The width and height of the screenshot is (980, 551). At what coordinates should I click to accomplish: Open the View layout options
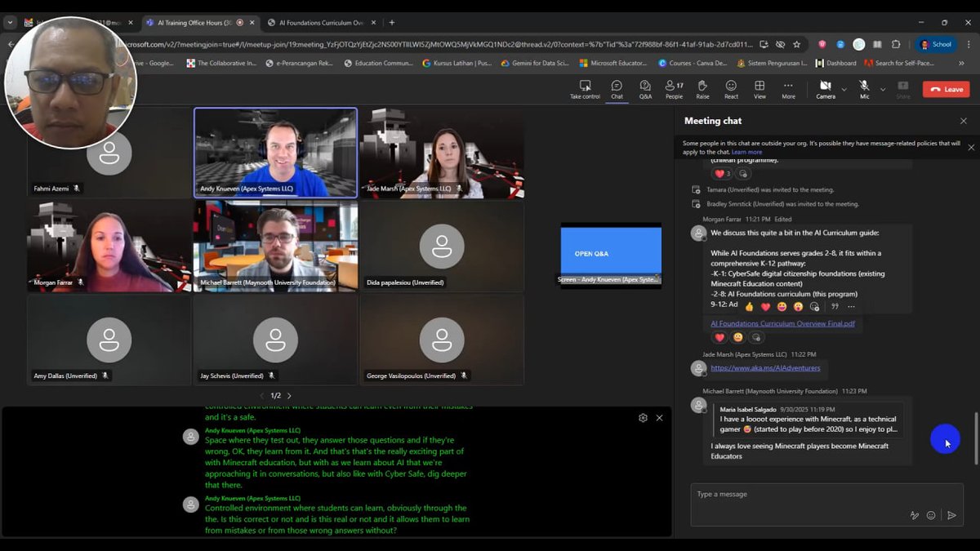coord(759,90)
